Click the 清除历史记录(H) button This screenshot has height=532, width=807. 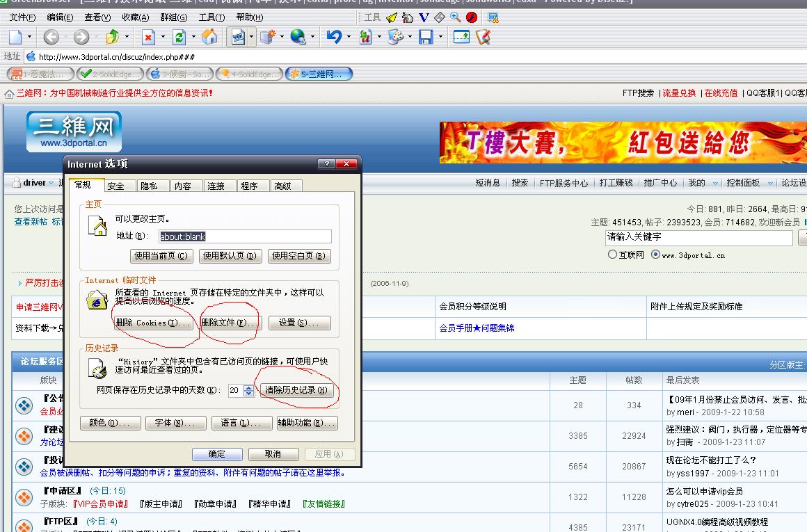click(x=296, y=390)
